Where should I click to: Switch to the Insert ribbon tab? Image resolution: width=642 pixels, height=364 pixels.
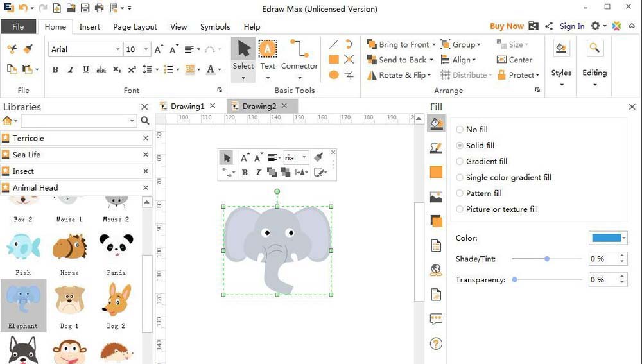89,26
